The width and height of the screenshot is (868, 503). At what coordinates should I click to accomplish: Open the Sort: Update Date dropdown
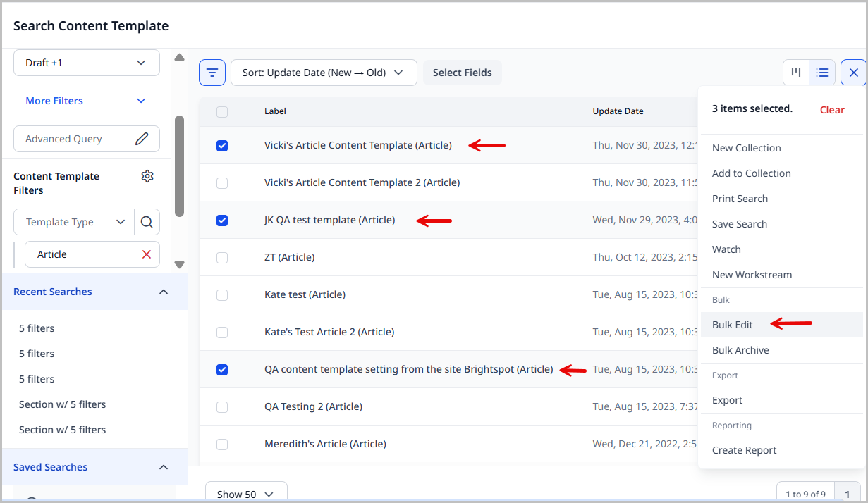tap(324, 72)
